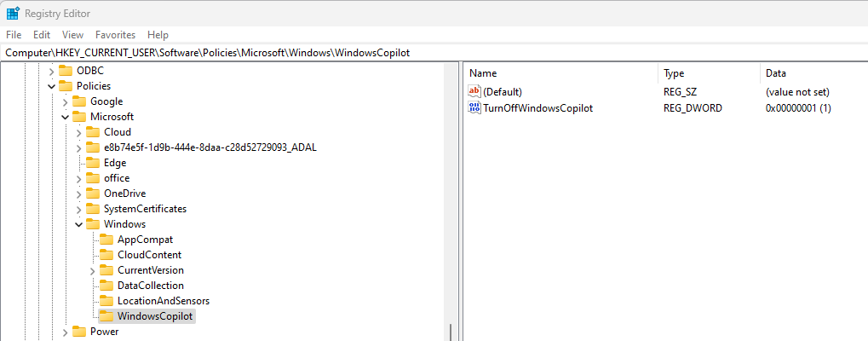Select the AppCompat key label
Image resolution: width=868 pixels, height=341 pixels.
click(x=146, y=240)
